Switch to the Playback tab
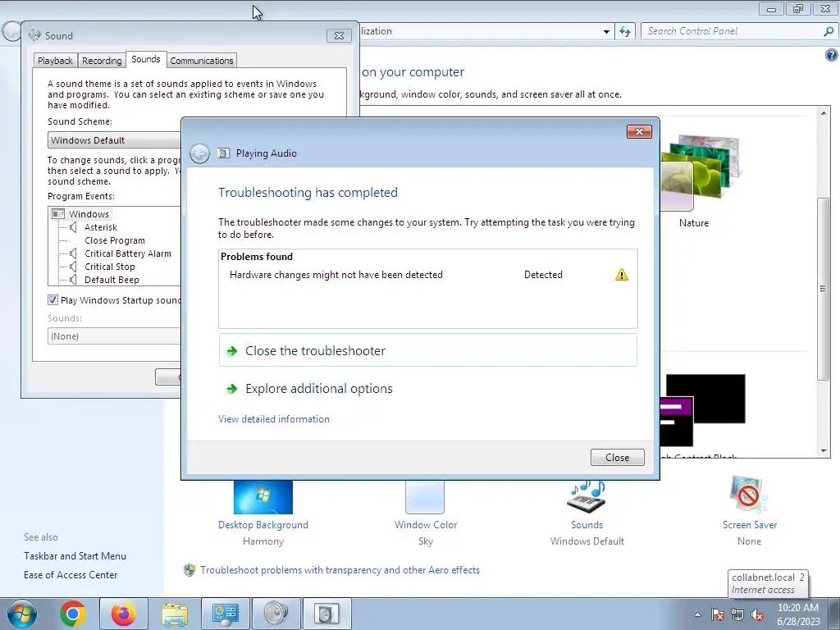The image size is (840, 630). [55, 61]
